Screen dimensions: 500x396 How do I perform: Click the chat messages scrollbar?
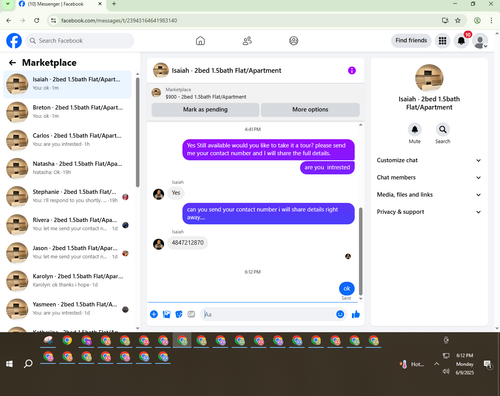360,251
